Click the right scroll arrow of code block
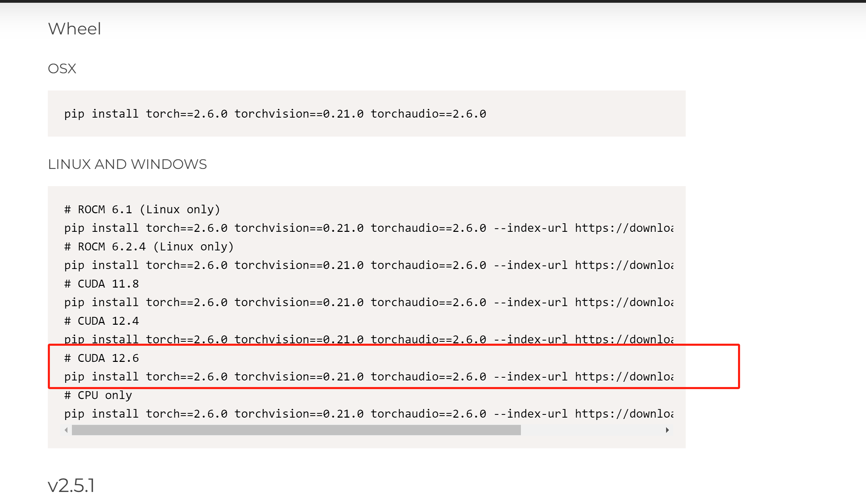Screen dimensions: 866x504 click(x=667, y=430)
